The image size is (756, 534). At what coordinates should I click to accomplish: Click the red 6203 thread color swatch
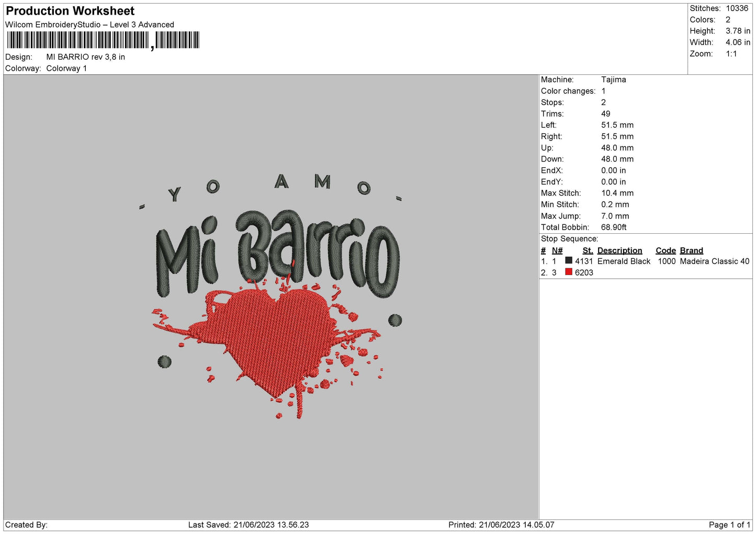(x=569, y=272)
